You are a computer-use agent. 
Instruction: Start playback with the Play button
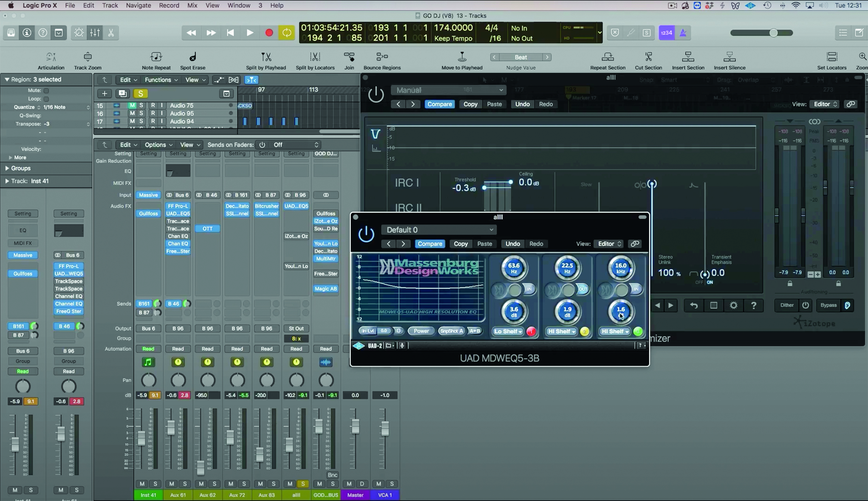click(x=250, y=33)
